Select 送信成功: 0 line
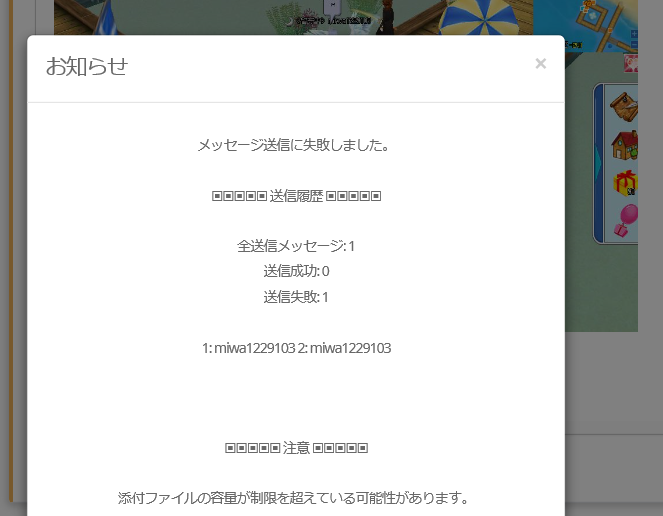Image resolution: width=663 pixels, height=516 pixels. pyautogui.click(x=296, y=271)
